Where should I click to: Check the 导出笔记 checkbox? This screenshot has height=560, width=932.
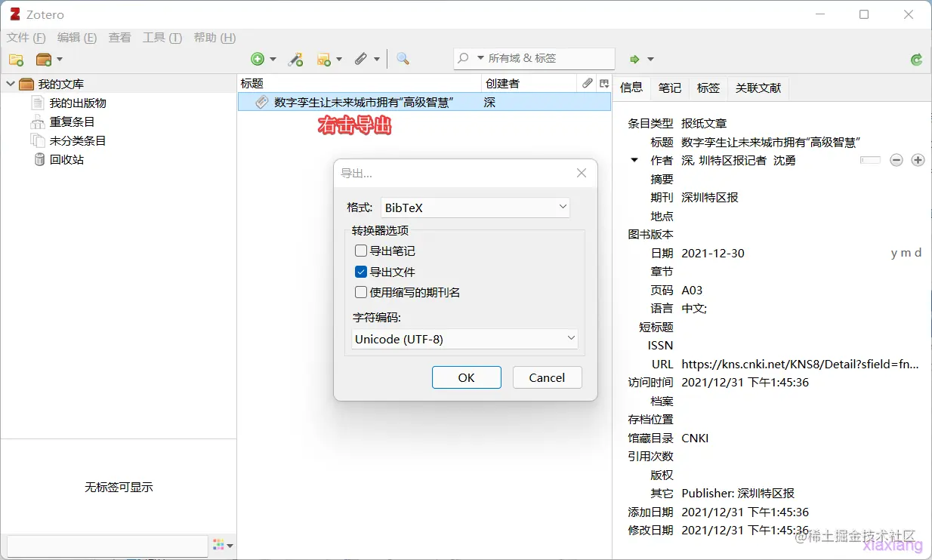(x=361, y=251)
